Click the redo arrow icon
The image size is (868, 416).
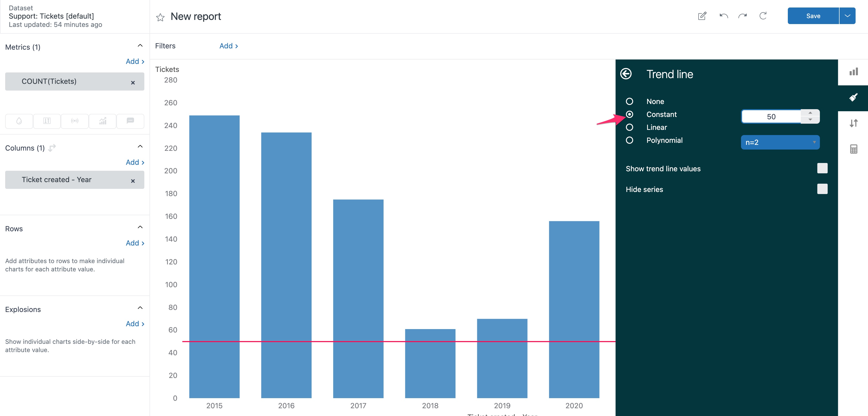(x=743, y=16)
